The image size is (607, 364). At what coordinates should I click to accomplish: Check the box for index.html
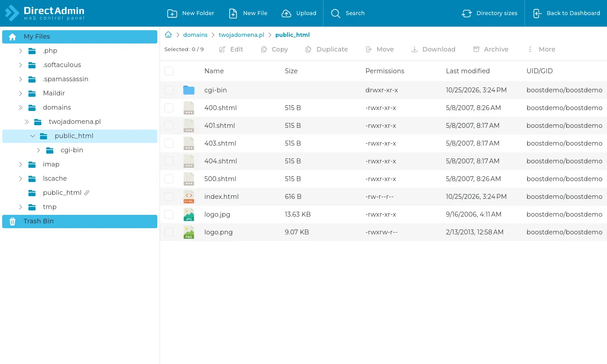[169, 197]
